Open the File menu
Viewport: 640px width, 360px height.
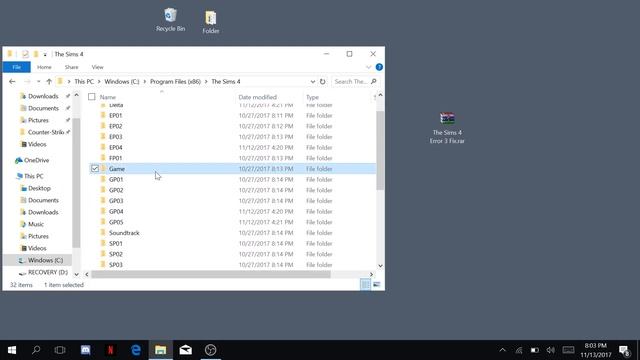point(16,67)
